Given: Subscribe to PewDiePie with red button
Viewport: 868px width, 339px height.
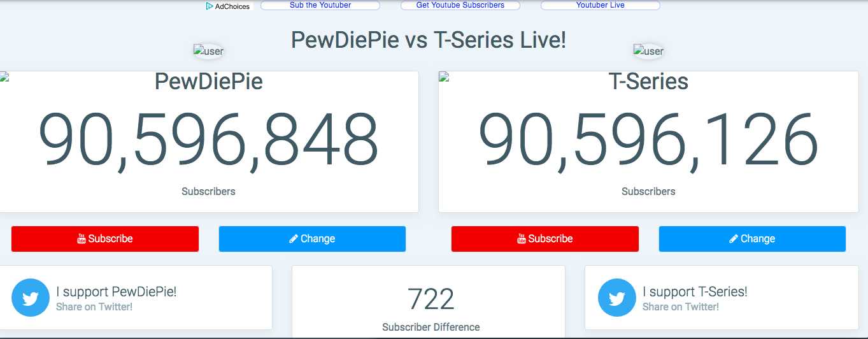Looking at the screenshot, I should click(x=105, y=239).
